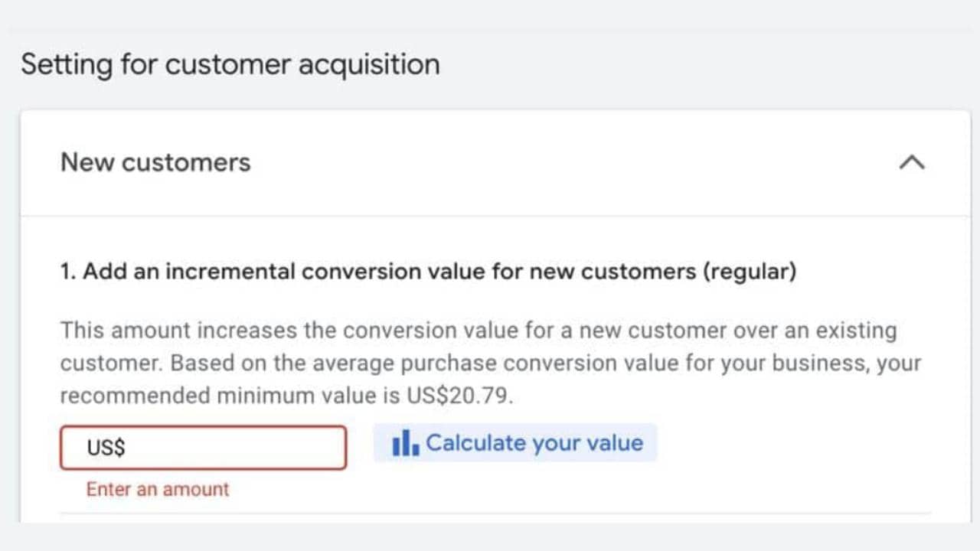Viewport: 980px width, 551px height.
Task: Select the US$ currency prefix in field
Action: coord(106,448)
